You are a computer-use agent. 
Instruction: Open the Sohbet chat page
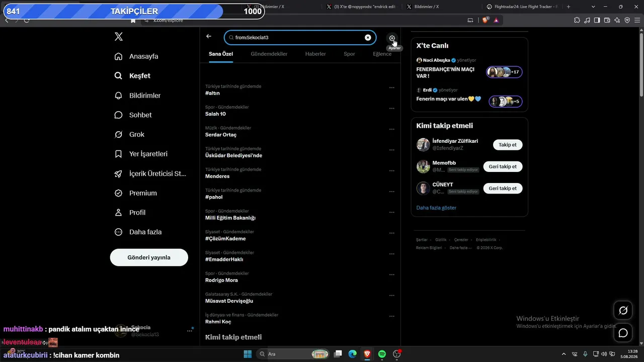133,115
